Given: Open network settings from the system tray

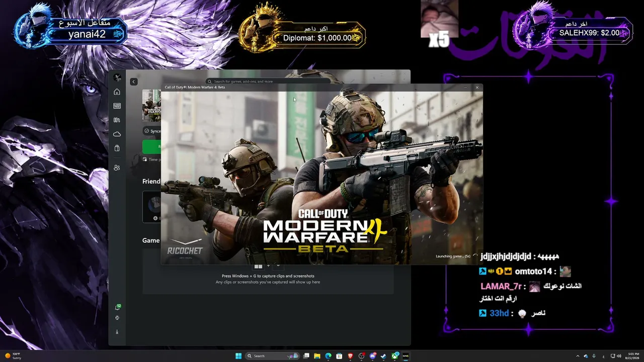Looking at the screenshot, I should click(x=612, y=356).
